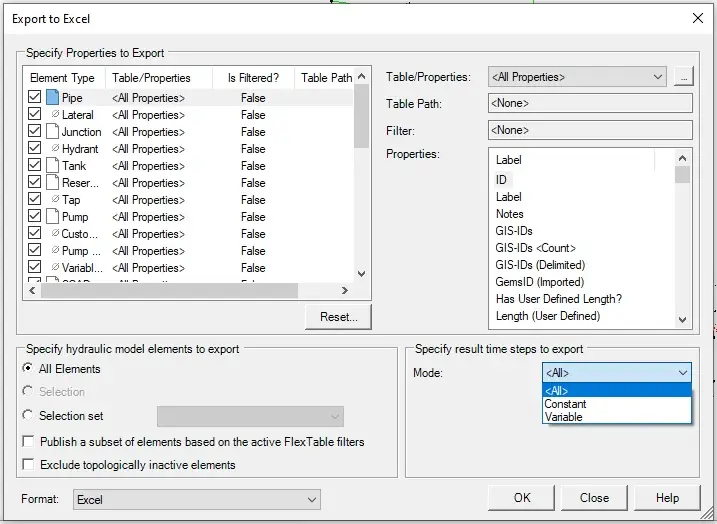Choose Constant from the Mode list

click(x=566, y=404)
